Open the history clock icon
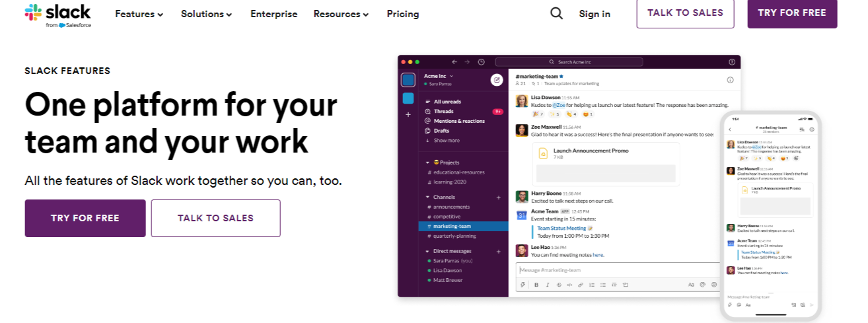868x323 pixels. pyautogui.click(x=481, y=62)
